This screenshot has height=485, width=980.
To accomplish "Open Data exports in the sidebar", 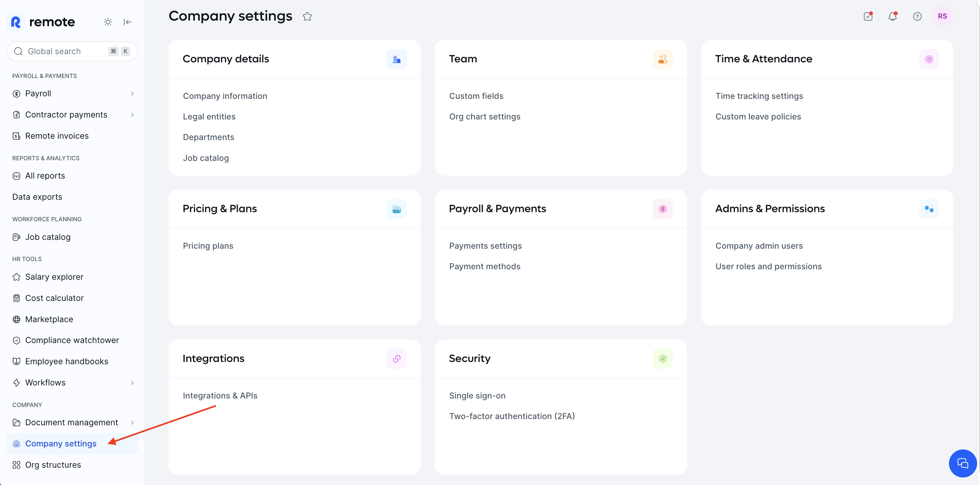I will point(72,197).
